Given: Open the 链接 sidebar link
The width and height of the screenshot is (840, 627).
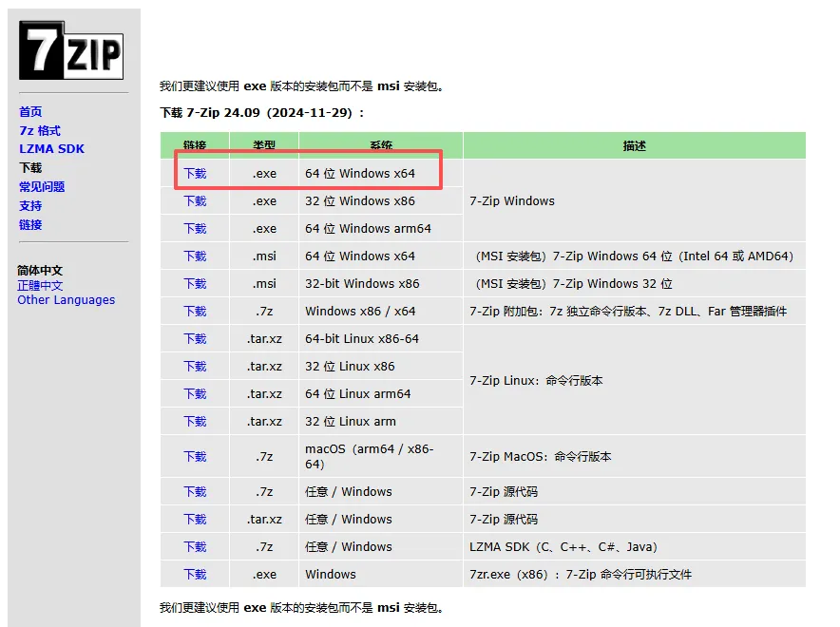Looking at the screenshot, I should [x=30, y=224].
